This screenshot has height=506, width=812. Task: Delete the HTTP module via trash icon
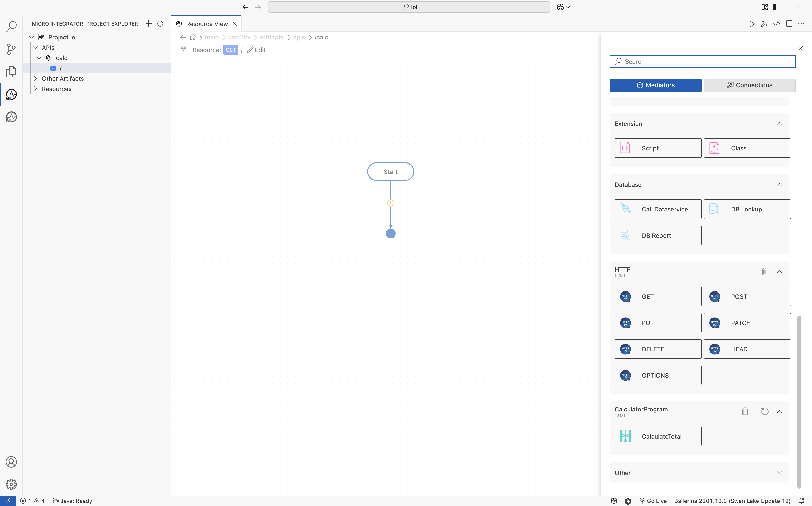765,271
